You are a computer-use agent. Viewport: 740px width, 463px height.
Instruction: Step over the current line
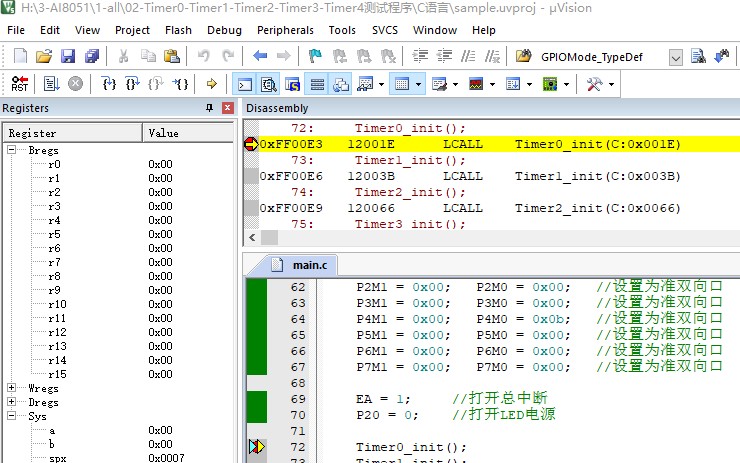[x=133, y=84]
